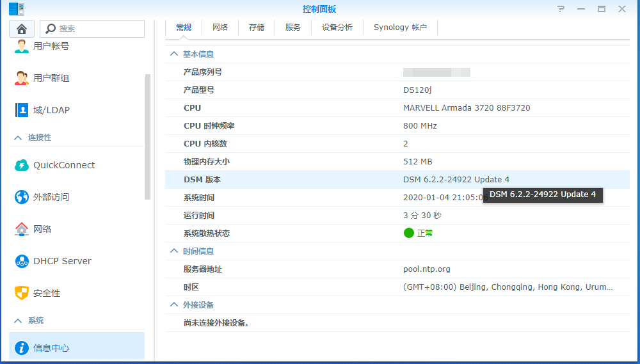Image resolution: width=640 pixels, height=364 pixels.
Task: Switch to the Storage (存储) tab
Action: pos(257,28)
